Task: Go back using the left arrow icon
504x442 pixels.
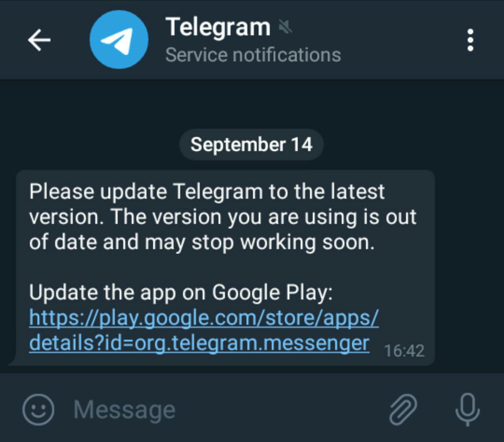Action: [39, 40]
